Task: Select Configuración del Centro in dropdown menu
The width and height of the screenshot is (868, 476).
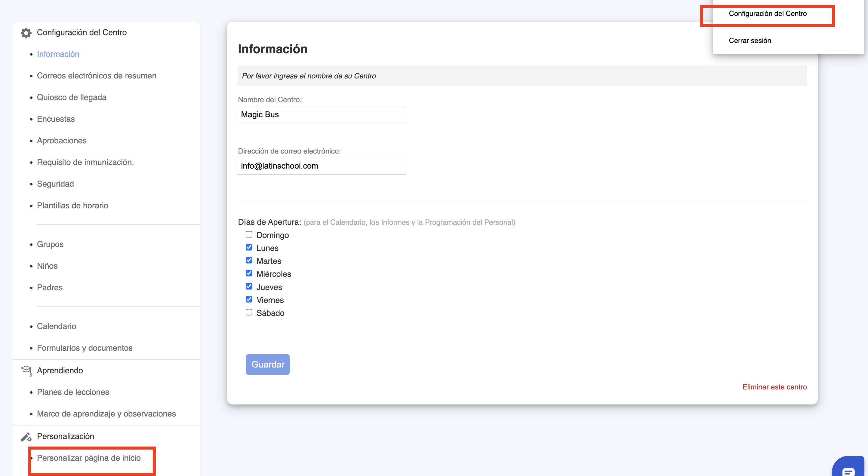Action: (767, 14)
